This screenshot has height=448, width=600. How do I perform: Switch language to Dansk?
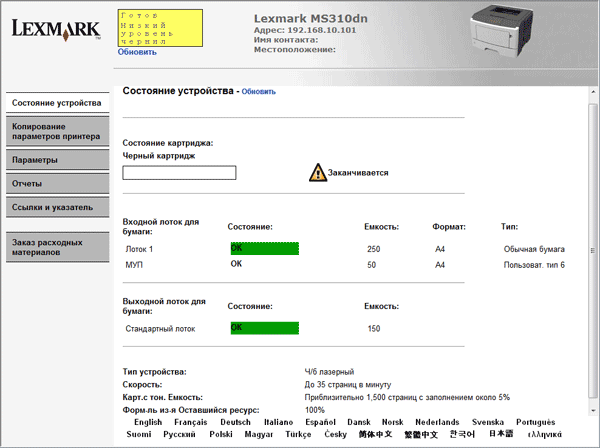359,422
